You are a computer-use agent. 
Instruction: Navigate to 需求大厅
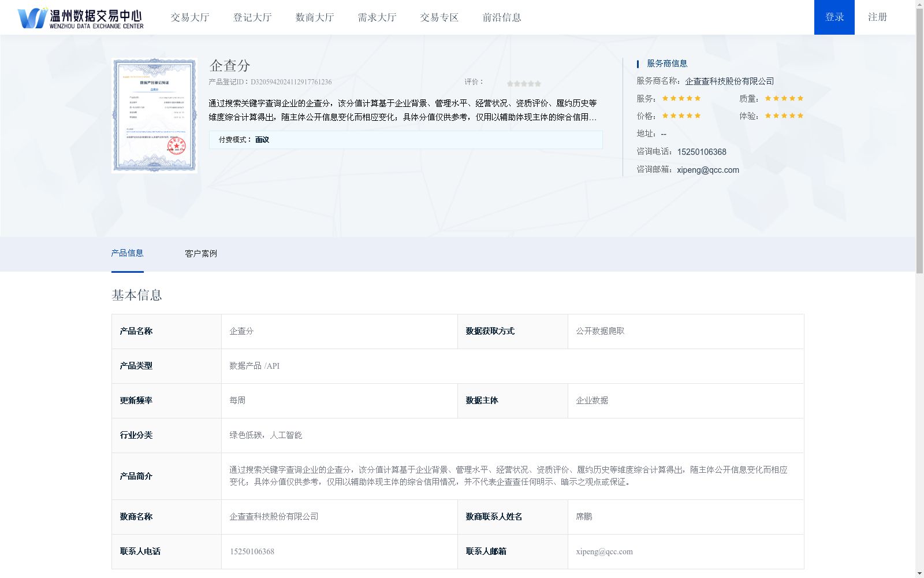(x=376, y=17)
